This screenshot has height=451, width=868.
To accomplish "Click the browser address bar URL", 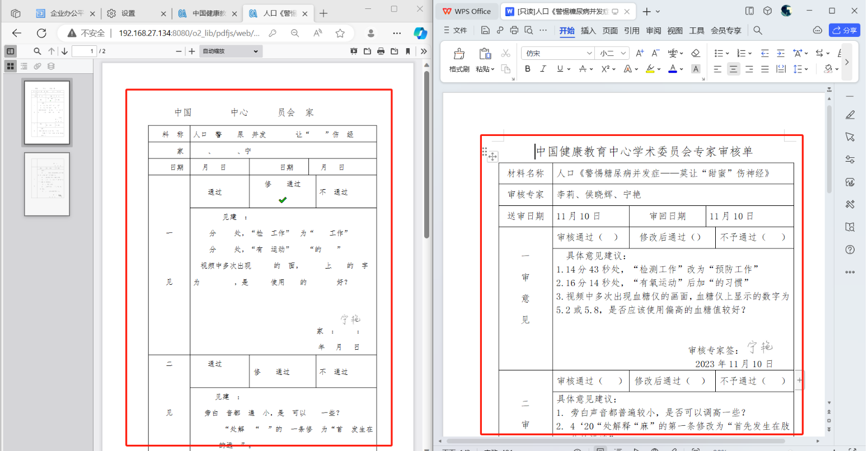I will tap(189, 34).
